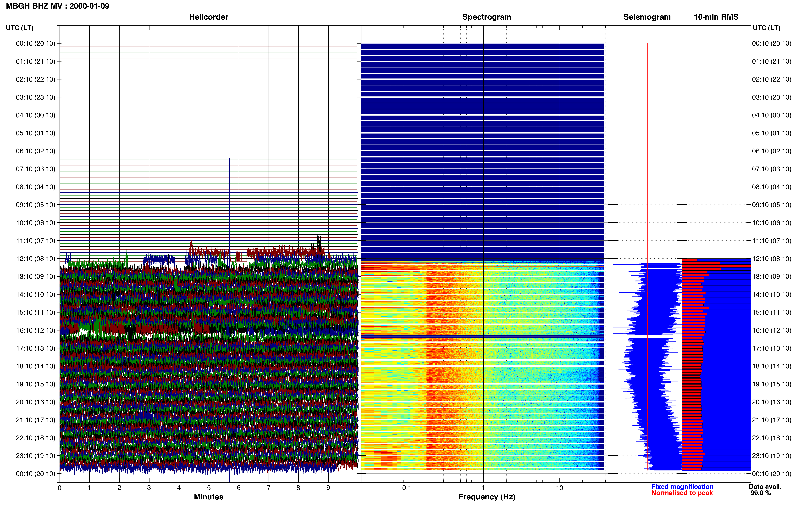This screenshot has height=508, width=812.
Task: Click the blue Fixed magnification legend text
Action: point(682,486)
